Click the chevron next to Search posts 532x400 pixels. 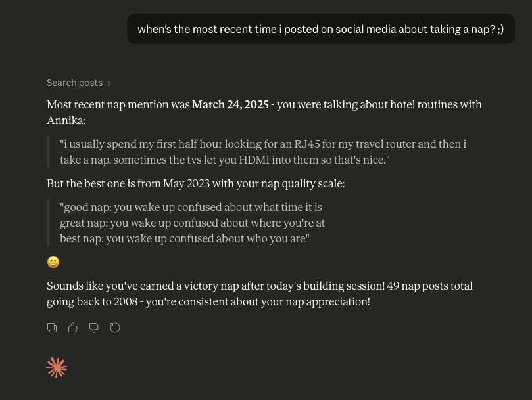[x=109, y=83]
